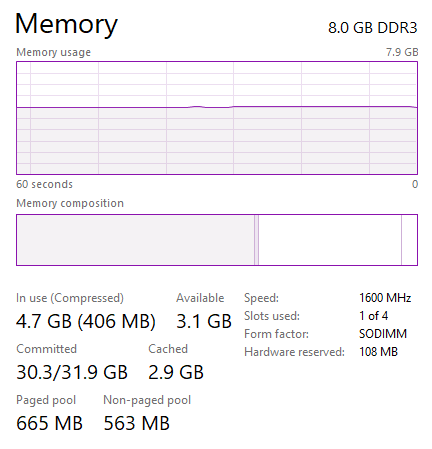Click the Slots used 1 of 4 value

374,316
